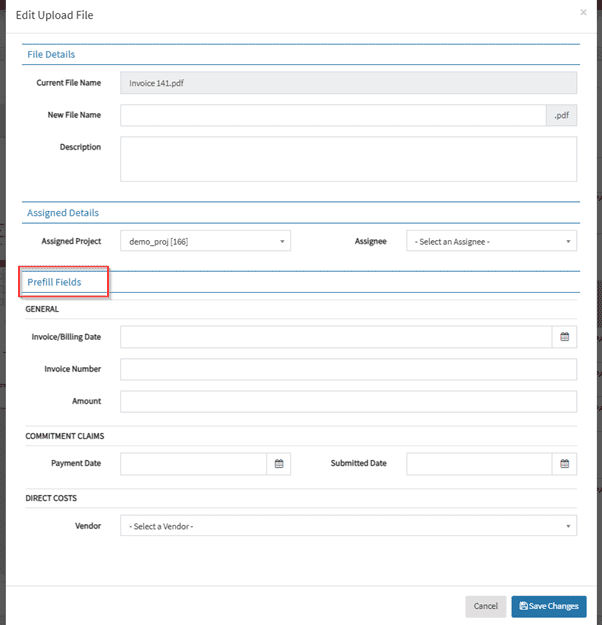The height and width of the screenshot is (625, 602).
Task: Click the Payment Date input field
Action: pyautogui.click(x=193, y=464)
